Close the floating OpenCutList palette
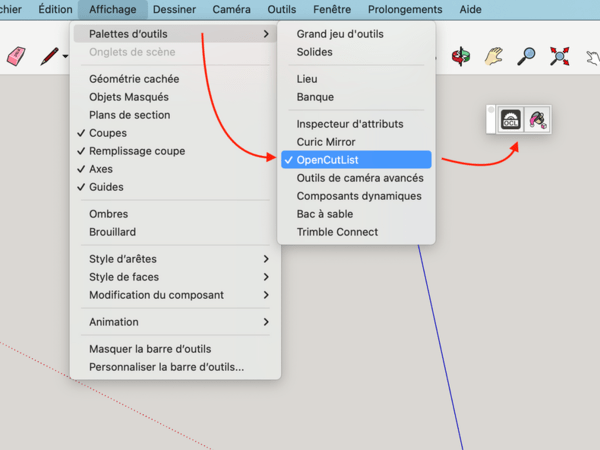 [491, 110]
